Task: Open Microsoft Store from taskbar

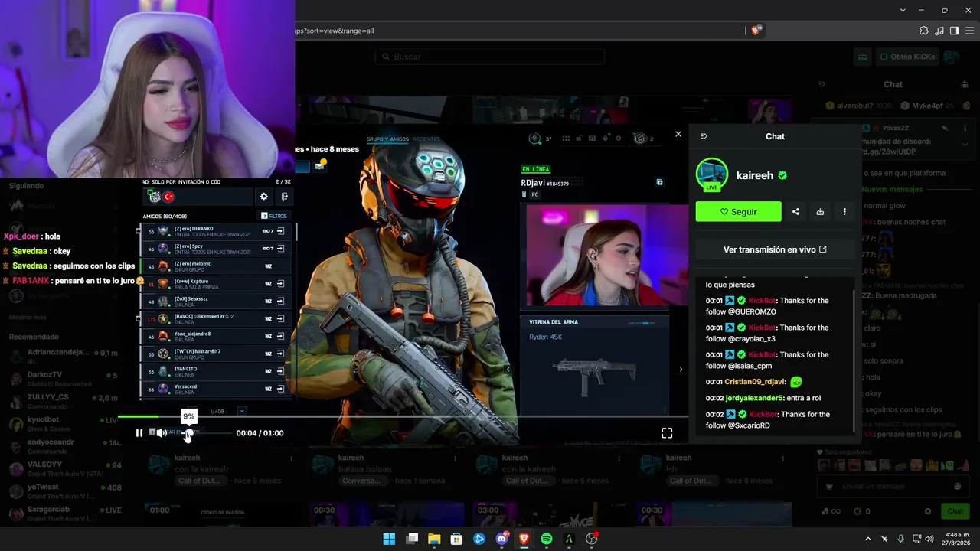Action: [456, 539]
